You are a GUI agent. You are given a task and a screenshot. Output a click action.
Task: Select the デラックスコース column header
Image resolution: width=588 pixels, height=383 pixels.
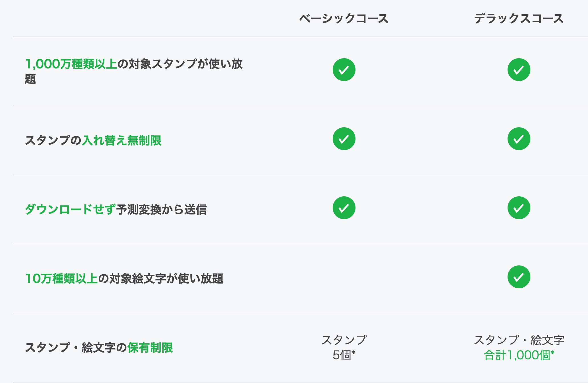click(519, 19)
